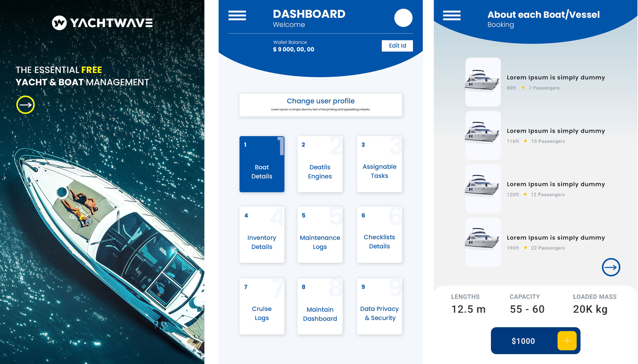This screenshot has height=364, width=638.
Task: Open the Maintain Dashboard tile
Action: tap(320, 306)
